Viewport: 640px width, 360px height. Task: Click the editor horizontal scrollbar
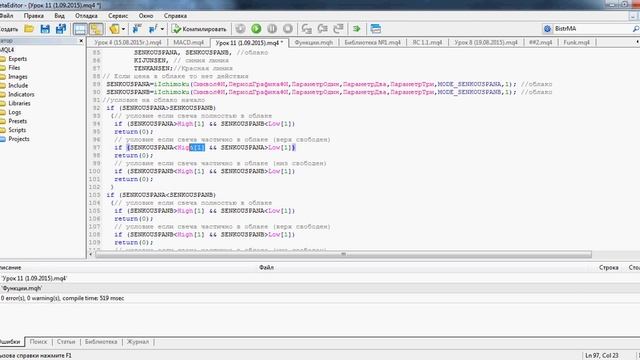[x=343, y=254]
